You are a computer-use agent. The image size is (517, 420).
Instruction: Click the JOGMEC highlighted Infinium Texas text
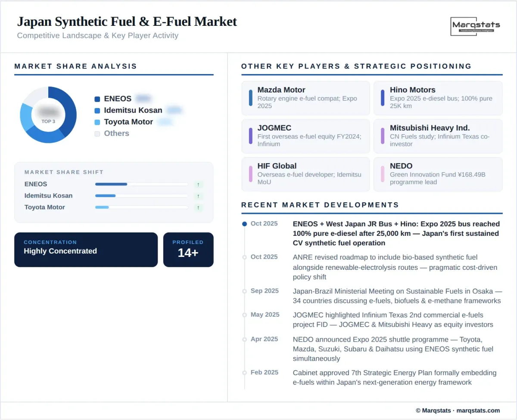pyautogui.click(x=393, y=320)
